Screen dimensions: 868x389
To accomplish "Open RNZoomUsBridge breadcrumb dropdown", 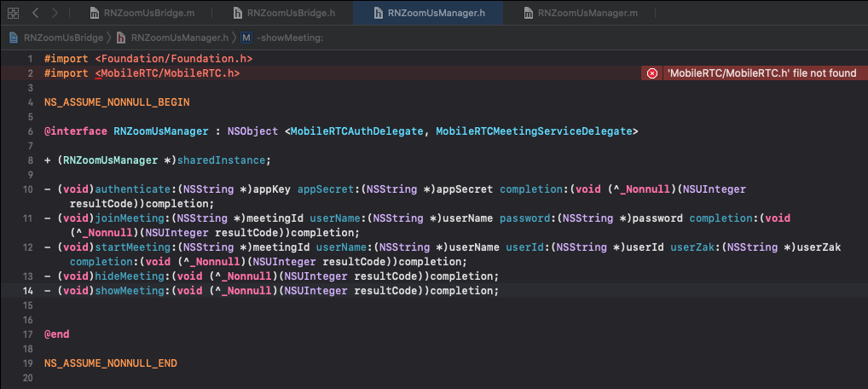I will (62, 38).
